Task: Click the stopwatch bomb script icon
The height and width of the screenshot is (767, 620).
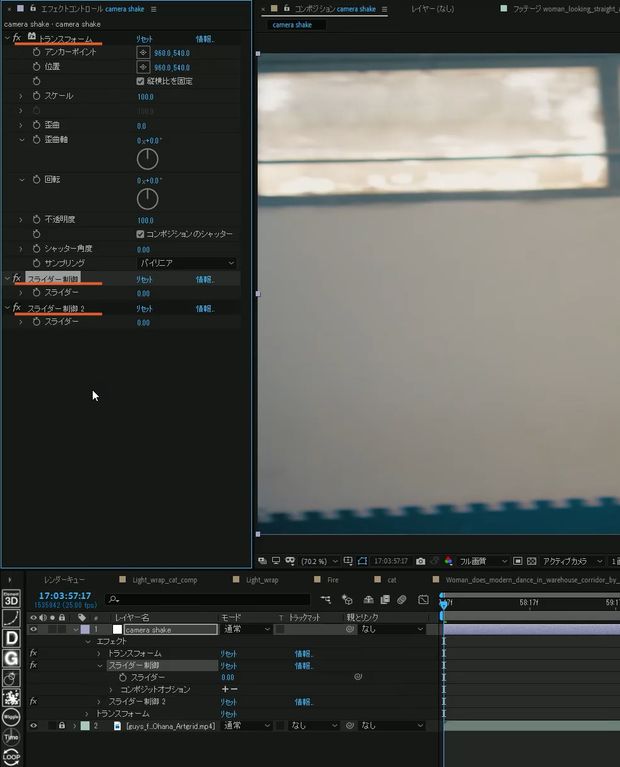Action: point(11,678)
